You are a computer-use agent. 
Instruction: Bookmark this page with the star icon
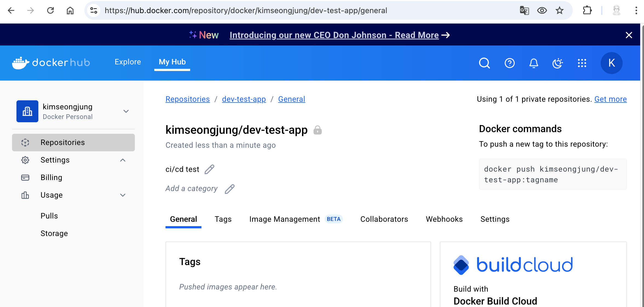click(560, 11)
